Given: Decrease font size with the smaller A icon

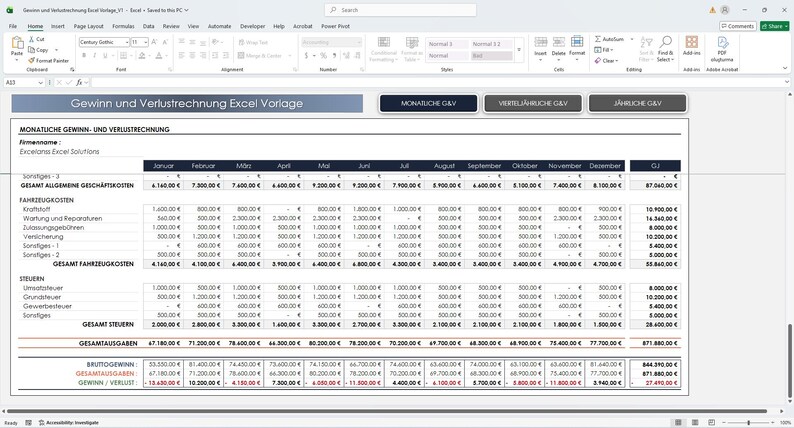Looking at the screenshot, I should pos(165,42).
